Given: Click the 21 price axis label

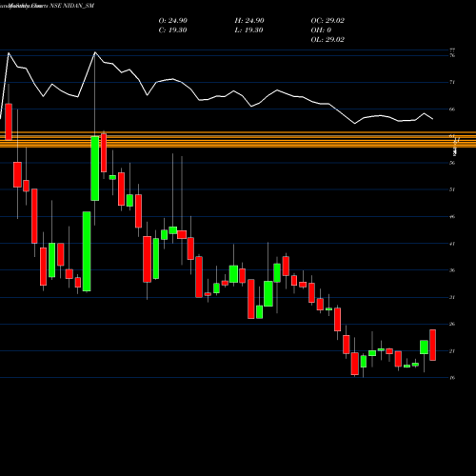Looking at the screenshot, I should (x=452, y=351).
